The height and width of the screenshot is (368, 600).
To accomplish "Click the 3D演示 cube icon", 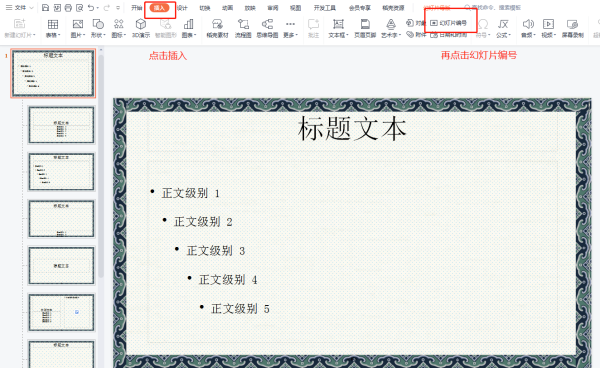I will [141, 24].
